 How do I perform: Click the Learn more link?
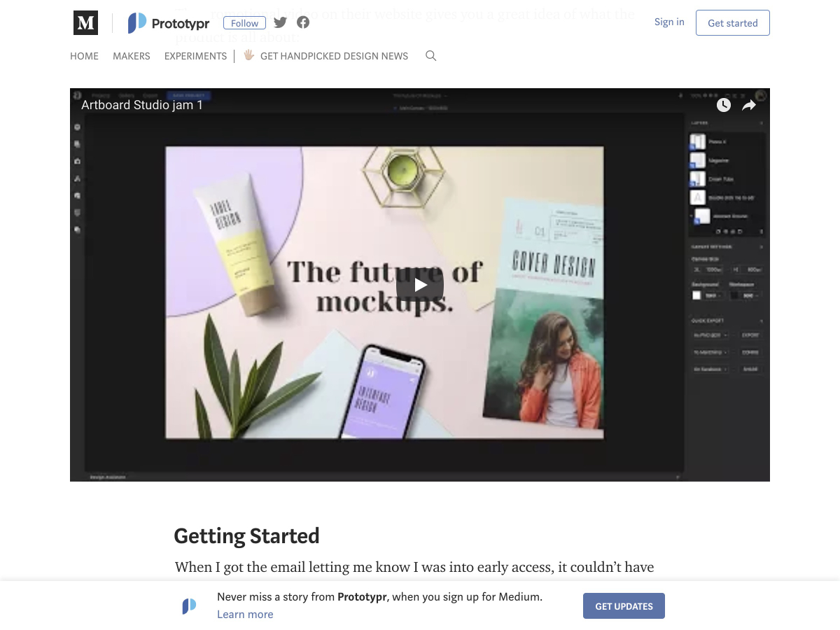(245, 615)
